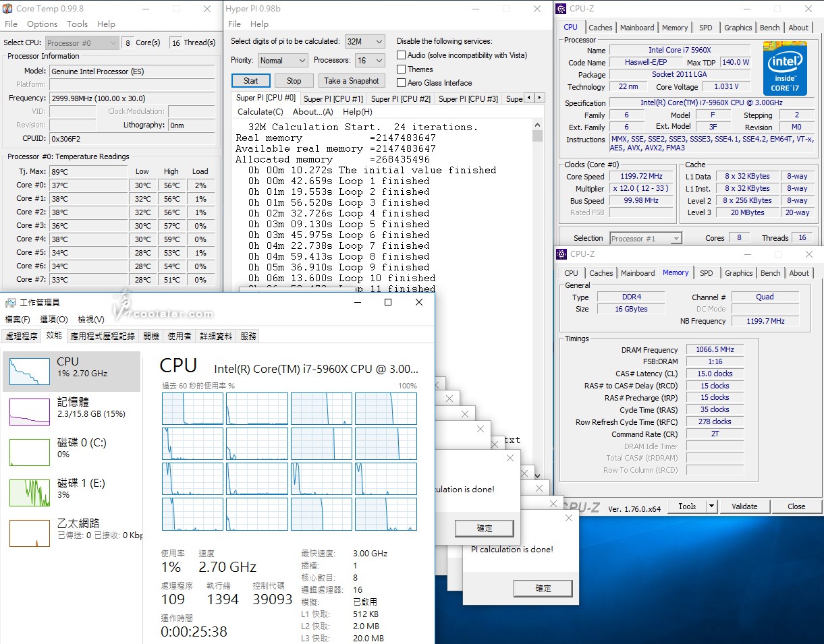824x644 pixels.
Task: Open Graphics tab in top CPU-Z window
Action: coord(738,28)
